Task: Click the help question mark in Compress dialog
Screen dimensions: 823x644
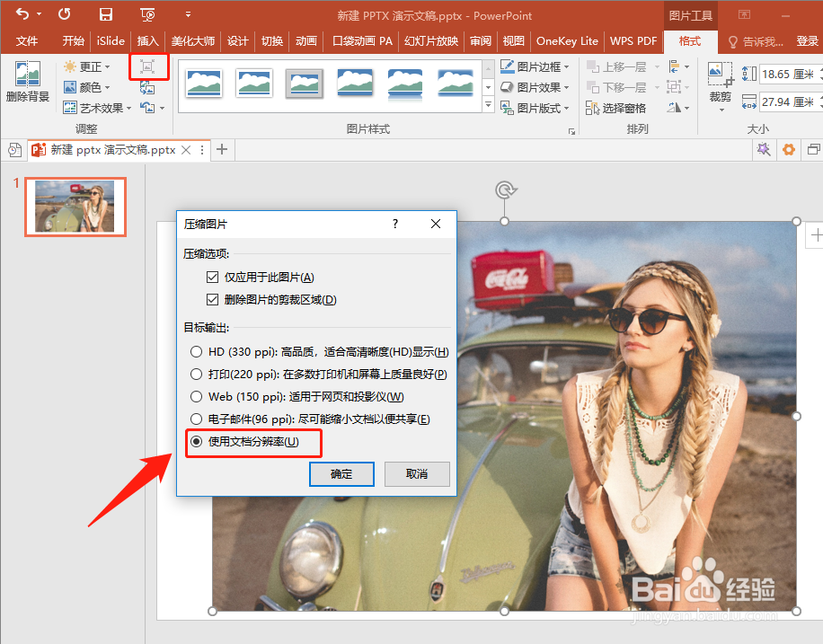Action: (x=395, y=225)
